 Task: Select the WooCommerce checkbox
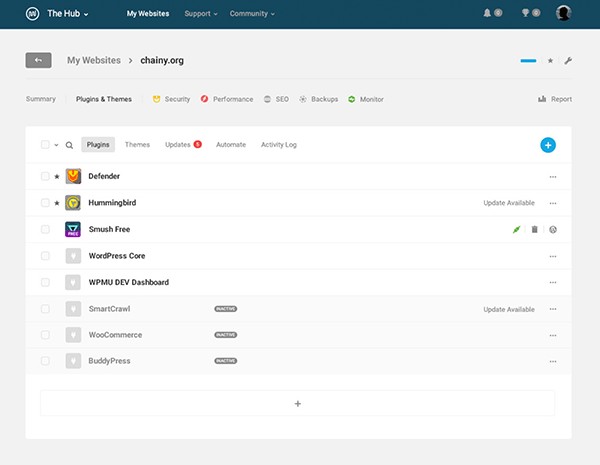pyautogui.click(x=45, y=335)
